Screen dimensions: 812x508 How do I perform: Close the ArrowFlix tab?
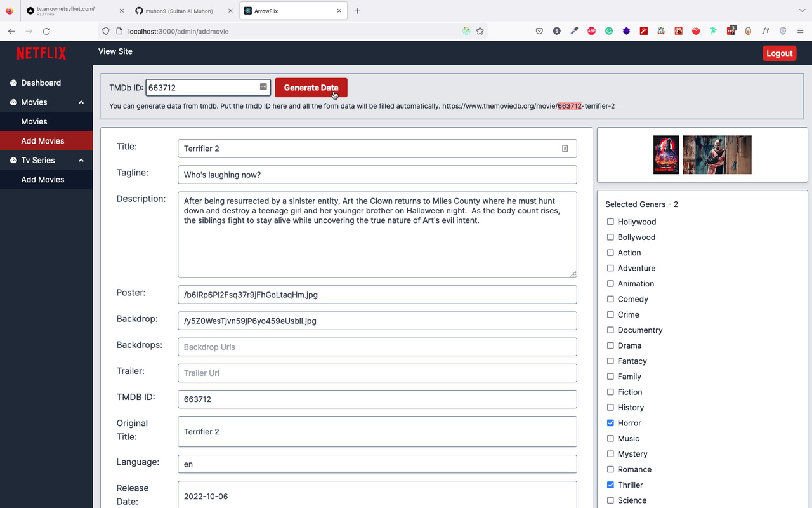(x=339, y=11)
